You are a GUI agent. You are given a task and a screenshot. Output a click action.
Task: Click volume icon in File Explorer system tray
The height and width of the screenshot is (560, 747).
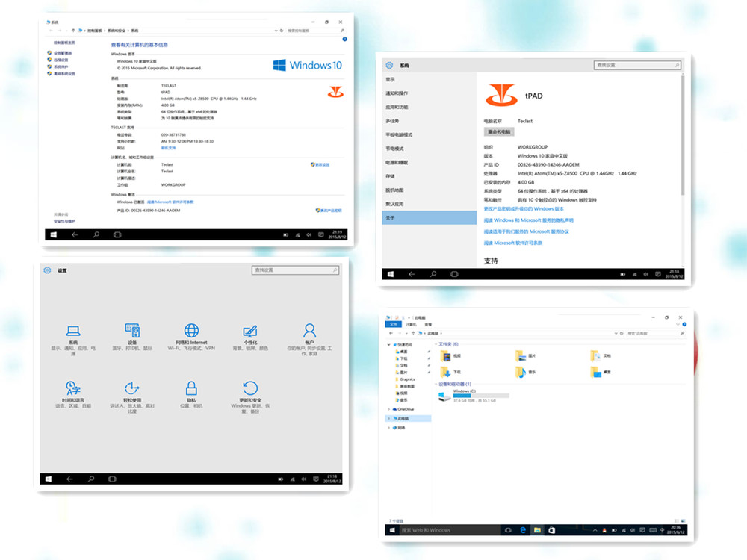click(633, 530)
